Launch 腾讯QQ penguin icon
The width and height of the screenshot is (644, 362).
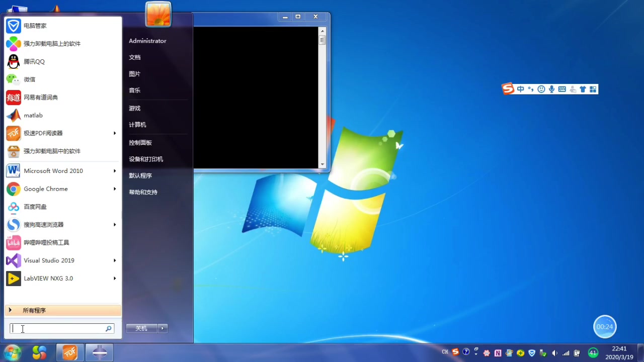[14, 61]
